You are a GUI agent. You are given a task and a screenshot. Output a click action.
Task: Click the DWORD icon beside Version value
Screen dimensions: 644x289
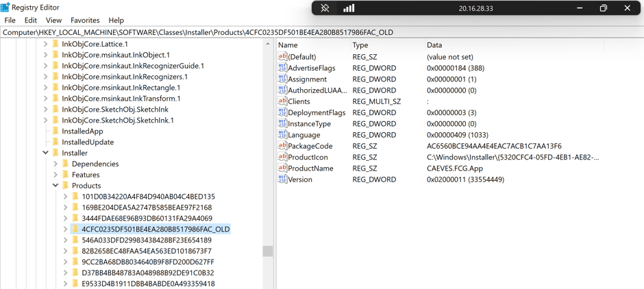click(282, 179)
